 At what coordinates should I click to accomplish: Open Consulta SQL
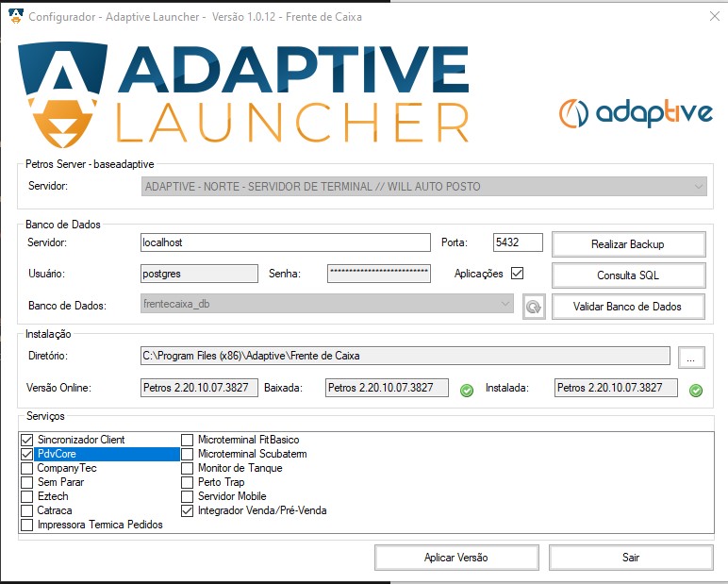628,275
